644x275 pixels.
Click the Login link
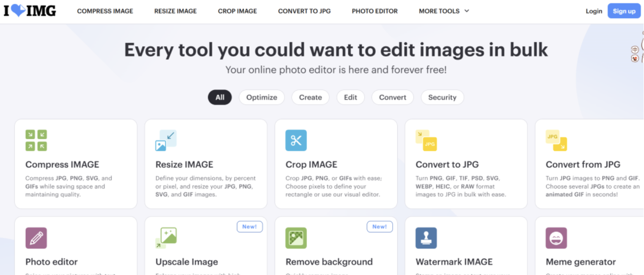(594, 11)
